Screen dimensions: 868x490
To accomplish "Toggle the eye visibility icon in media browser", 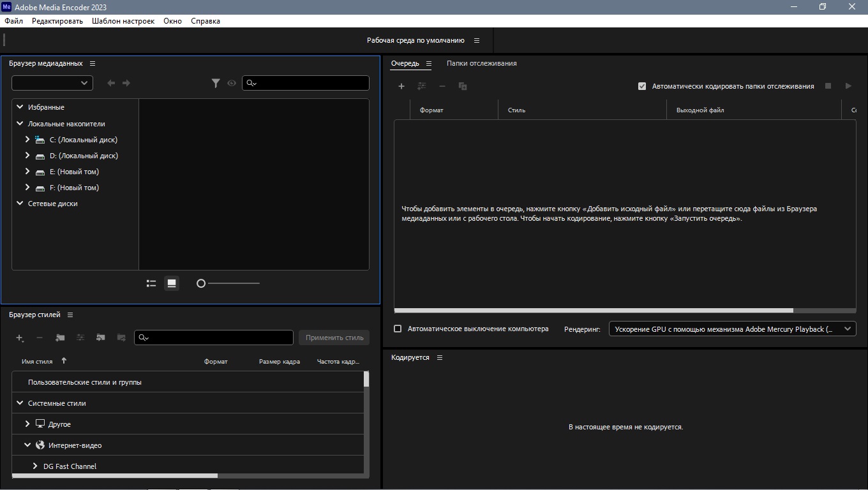I will [232, 83].
